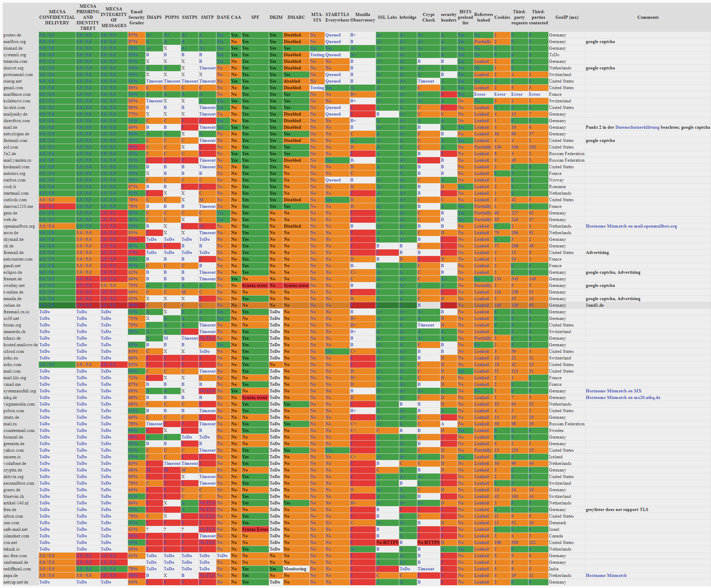Open 'Hostname Mismatch on mail.openmailbox.org' link
Image resolution: width=711 pixels, height=588 pixels.
click(x=631, y=226)
